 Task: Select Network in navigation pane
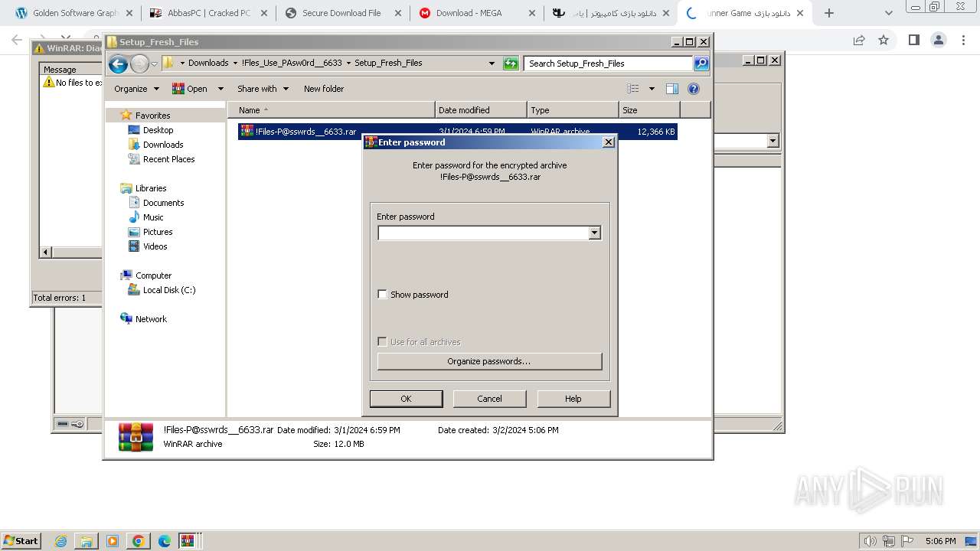[151, 319]
